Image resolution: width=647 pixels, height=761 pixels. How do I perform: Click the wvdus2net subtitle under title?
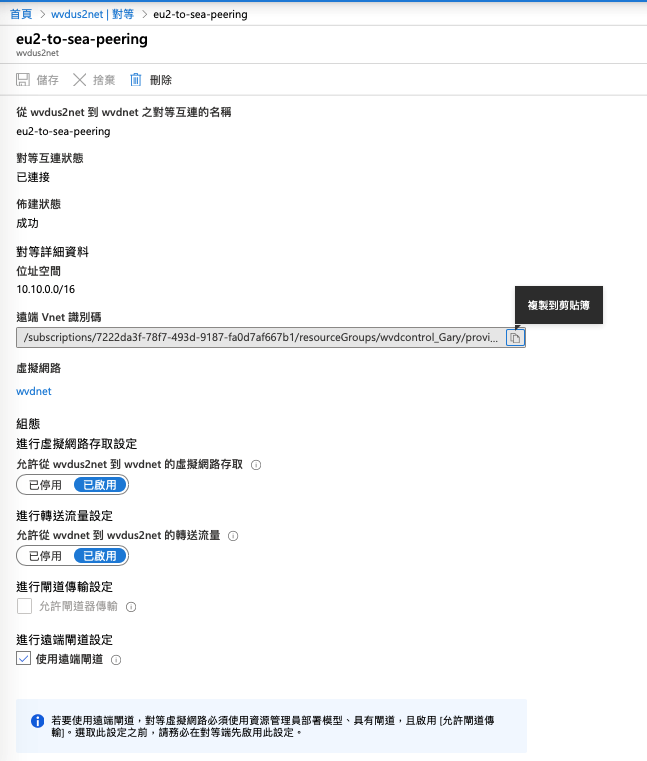click(x=37, y=53)
